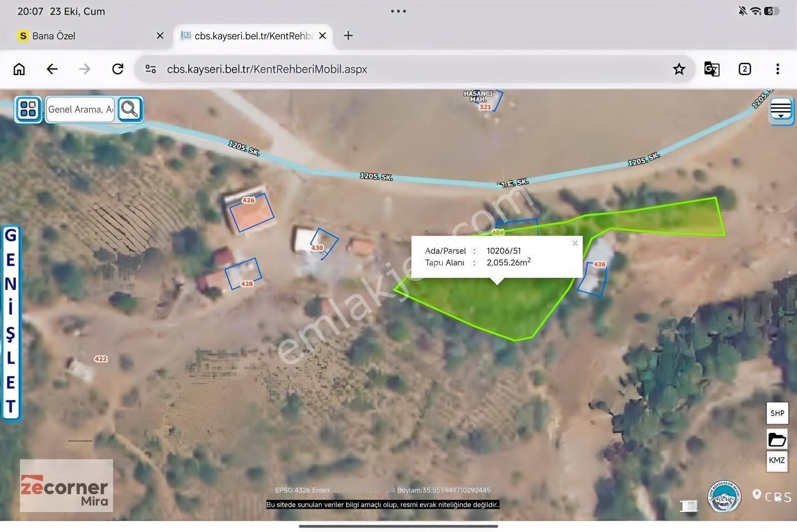The width and height of the screenshot is (797, 532).
Task: Bookmark page with the star icon
Action: (x=679, y=69)
